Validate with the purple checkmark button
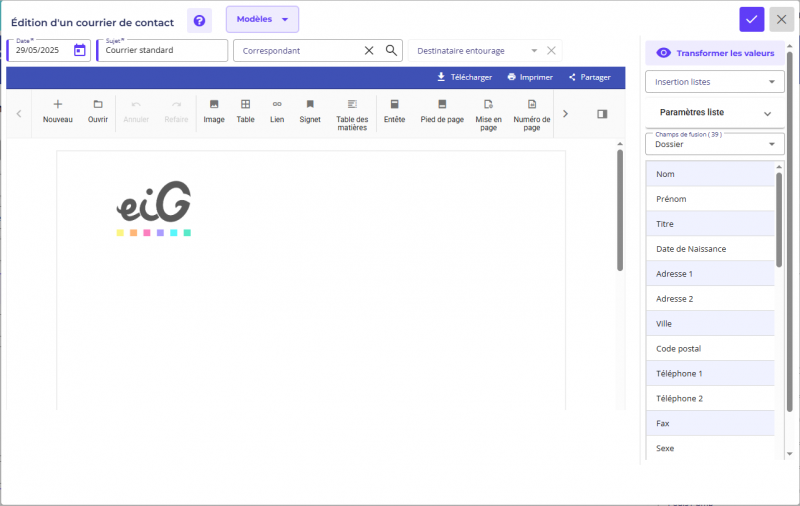This screenshot has width=800, height=506. click(752, 19)
